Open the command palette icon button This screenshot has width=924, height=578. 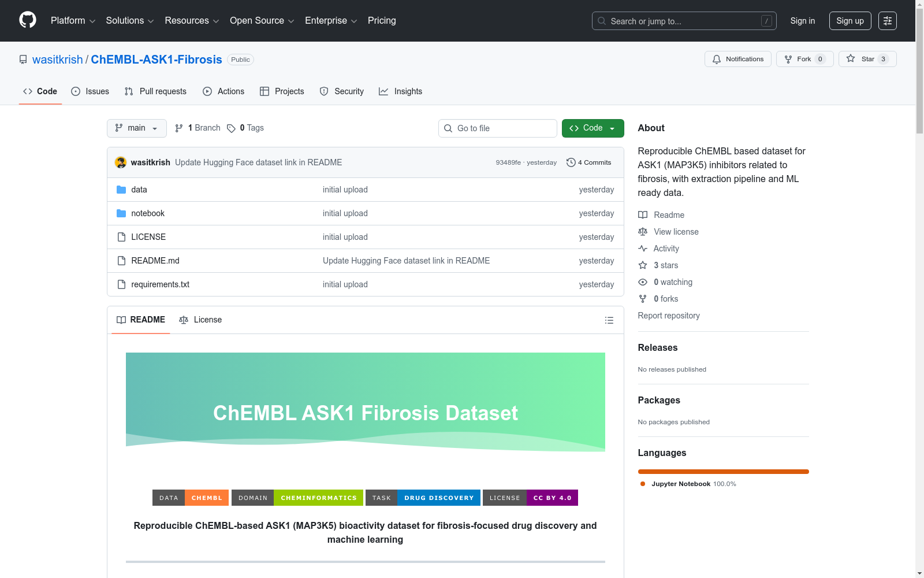888,21
